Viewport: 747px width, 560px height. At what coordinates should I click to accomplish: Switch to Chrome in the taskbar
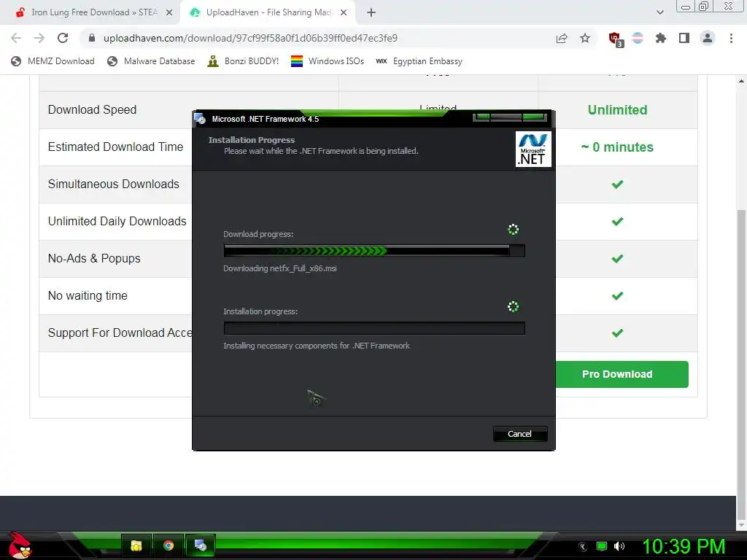169,545
